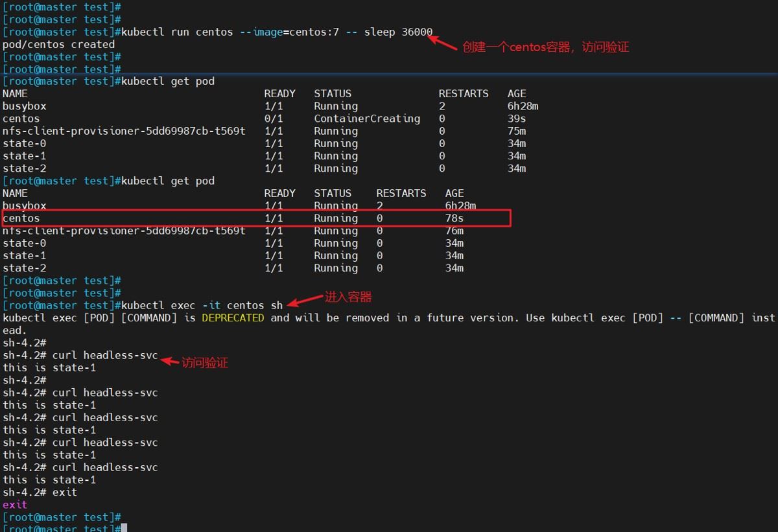Click the red arrow beside the 进入容器 label

[305, 300]
